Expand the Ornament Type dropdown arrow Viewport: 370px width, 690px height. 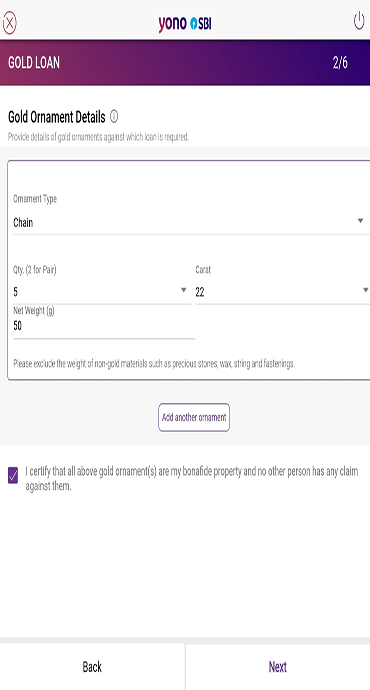click(x=360, y=220)
